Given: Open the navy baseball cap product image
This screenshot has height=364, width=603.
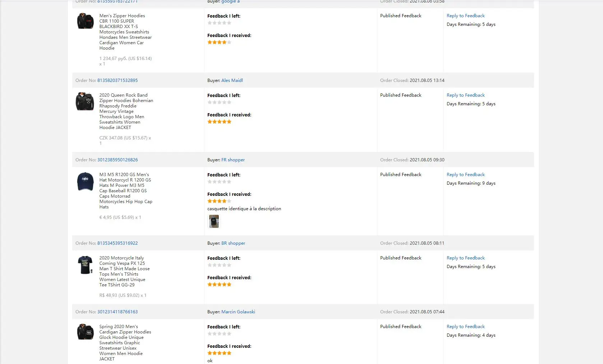Looking at the screenshot, I should [x=85, y=181].
